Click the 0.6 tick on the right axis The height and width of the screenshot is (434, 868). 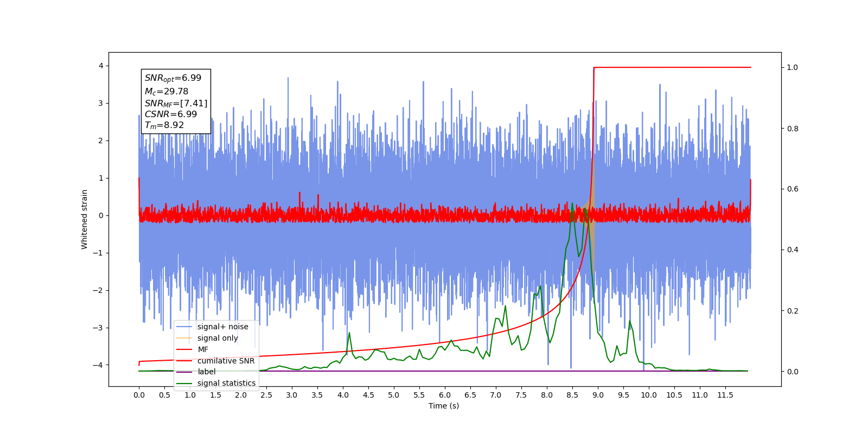point(793,189)
